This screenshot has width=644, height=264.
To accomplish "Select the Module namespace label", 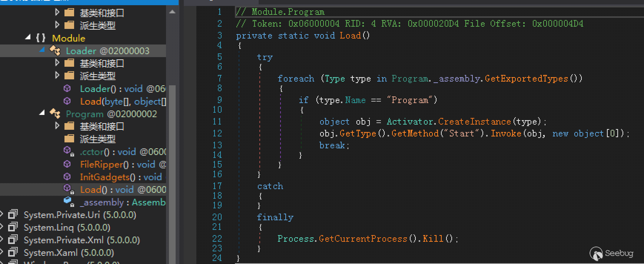I will [69, 38].
